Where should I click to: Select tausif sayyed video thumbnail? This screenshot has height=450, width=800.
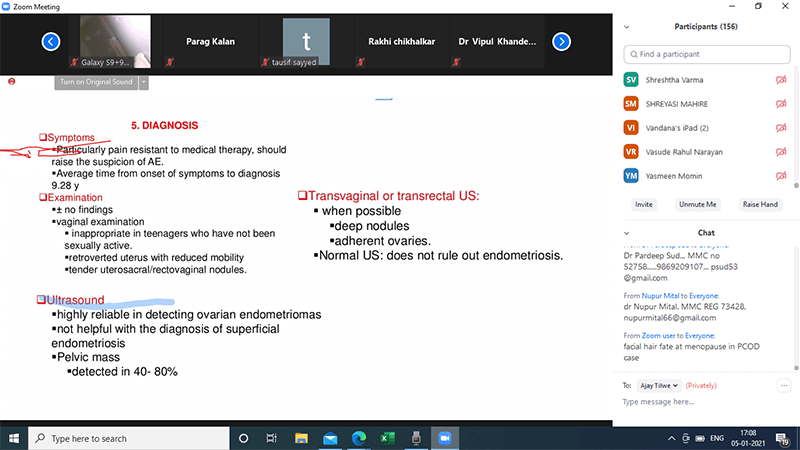(x=306, y=42)
